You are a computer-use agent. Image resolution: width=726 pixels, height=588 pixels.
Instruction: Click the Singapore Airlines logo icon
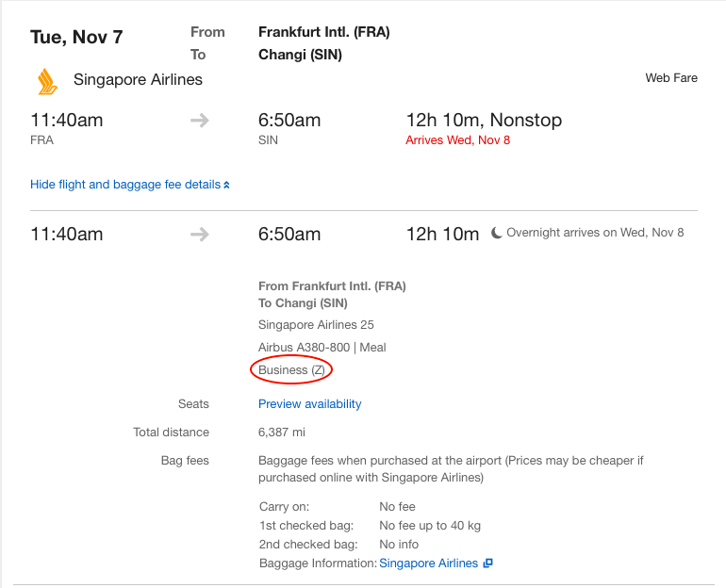click(47, 82)
